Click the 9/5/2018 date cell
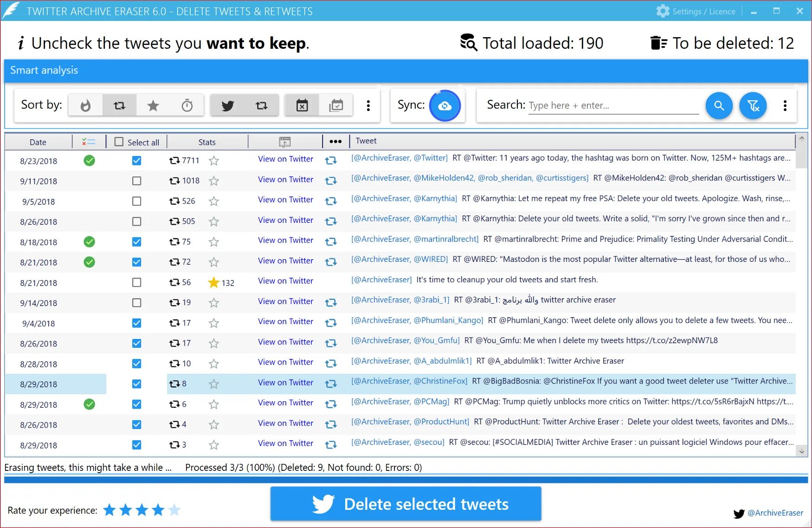Viewport: 812px width, 528px height. click(39, 202)
